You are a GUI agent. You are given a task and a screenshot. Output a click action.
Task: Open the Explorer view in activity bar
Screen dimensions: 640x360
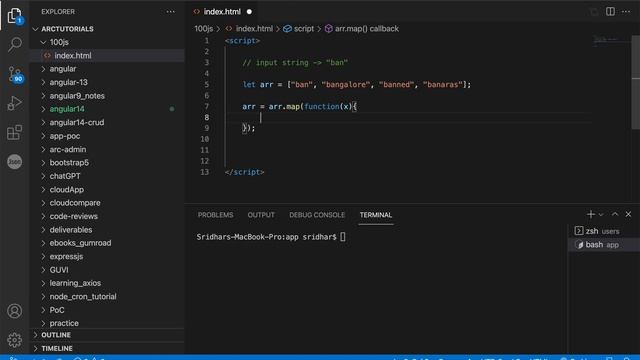coord(15,16)
